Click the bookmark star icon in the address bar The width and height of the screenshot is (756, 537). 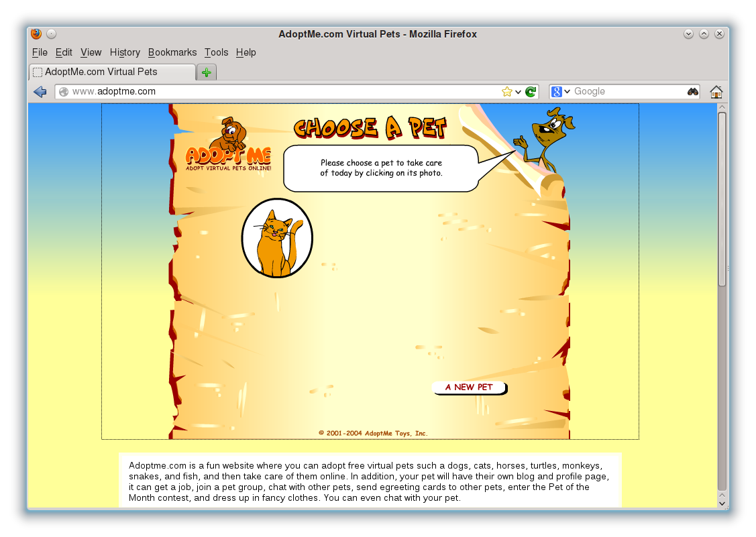(x=506, y=92)
